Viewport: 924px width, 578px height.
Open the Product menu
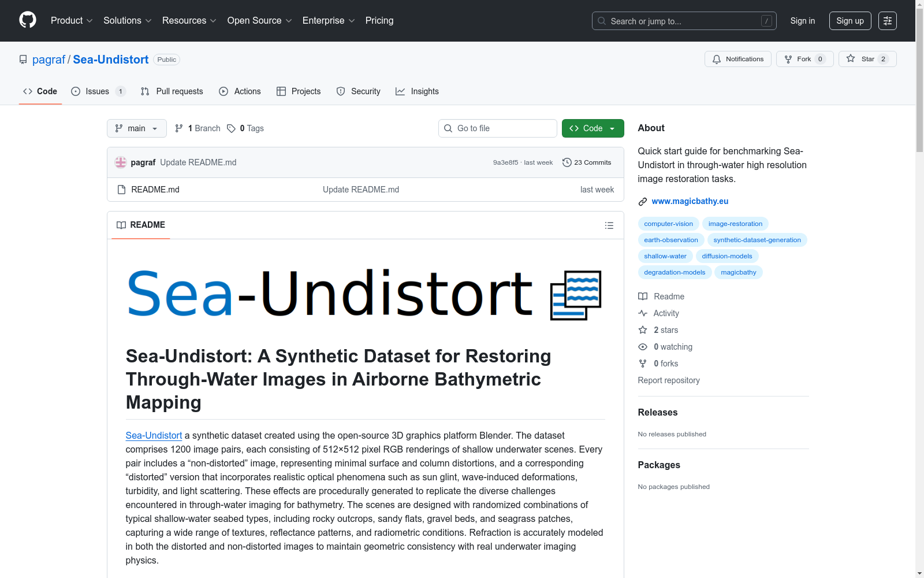pyautogui.click(x=72, y=21)
